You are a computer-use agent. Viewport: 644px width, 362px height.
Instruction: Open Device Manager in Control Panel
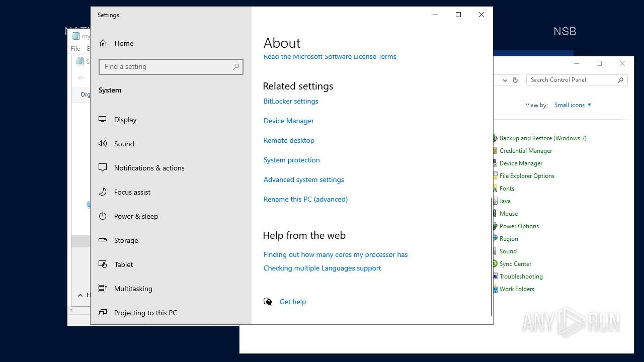pos(521,163)
